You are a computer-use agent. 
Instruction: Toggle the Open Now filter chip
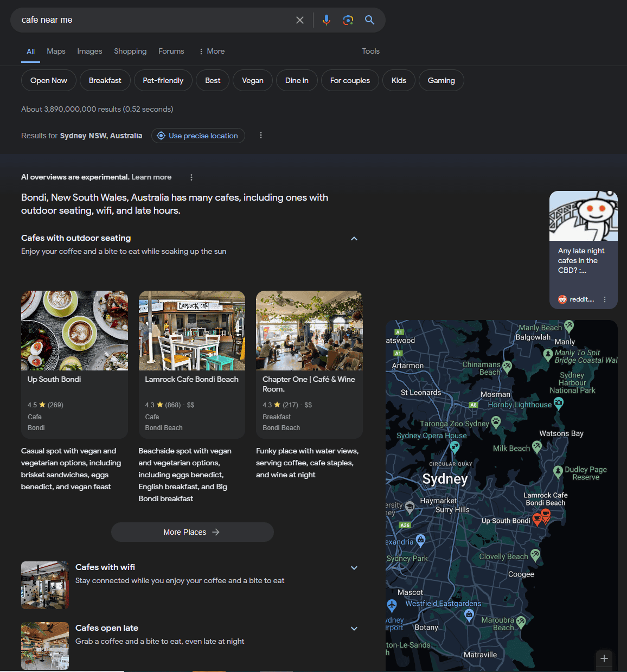coord(49,80)
